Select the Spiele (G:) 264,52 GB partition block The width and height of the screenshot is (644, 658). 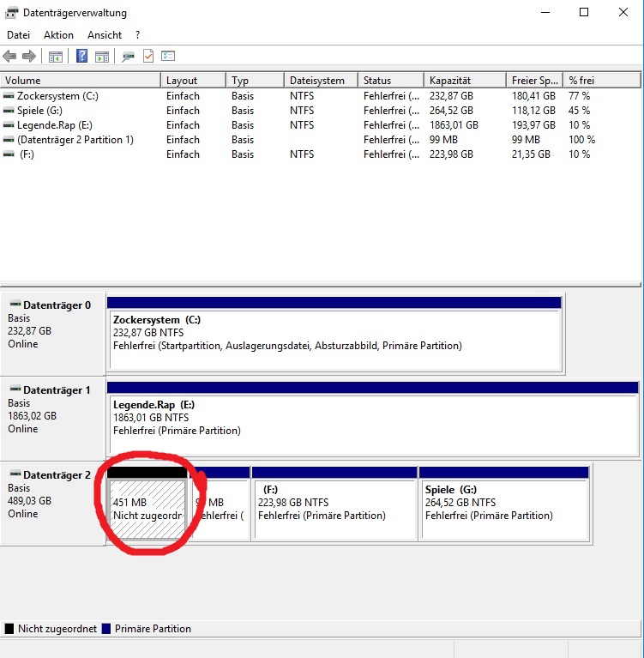(x=504, y=504)
